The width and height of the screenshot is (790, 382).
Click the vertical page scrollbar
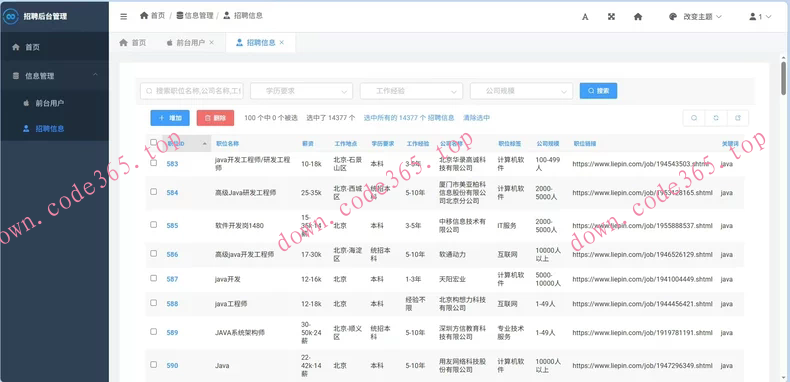pos(783,78)
